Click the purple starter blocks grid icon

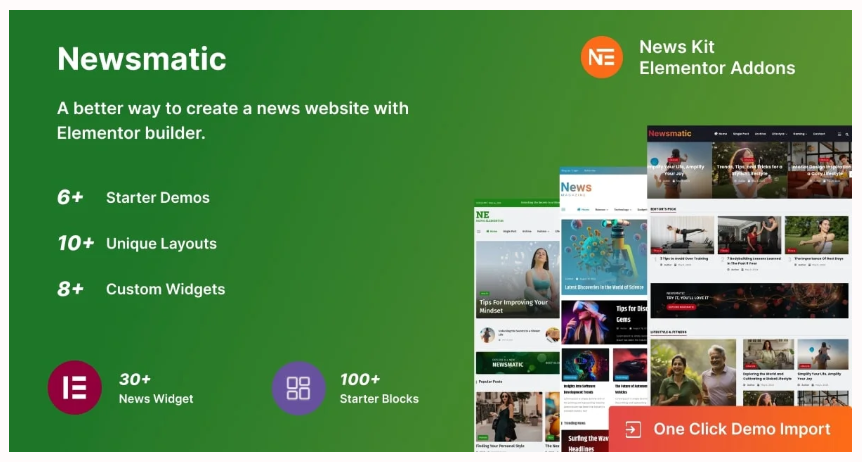click(x=299, y=388)
